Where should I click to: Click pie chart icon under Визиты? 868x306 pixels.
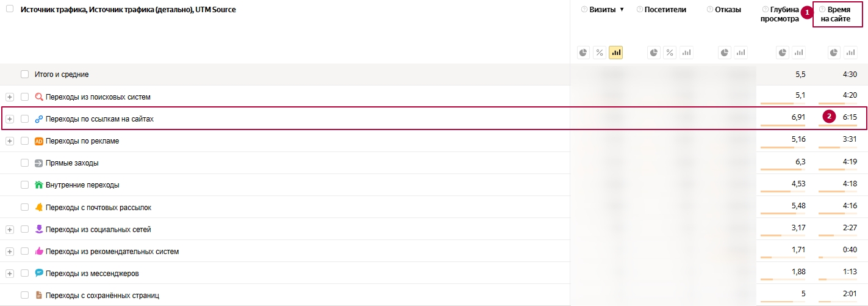click(584, 53)
